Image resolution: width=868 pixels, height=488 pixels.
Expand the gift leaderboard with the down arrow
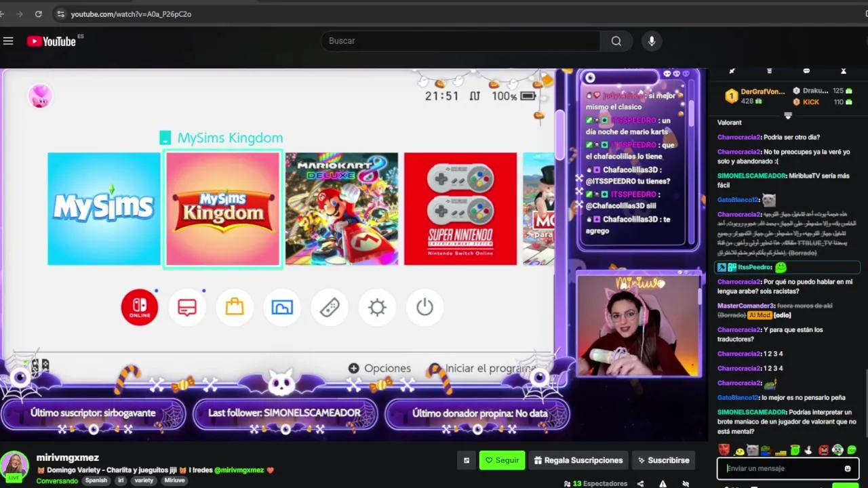[788, 116]
